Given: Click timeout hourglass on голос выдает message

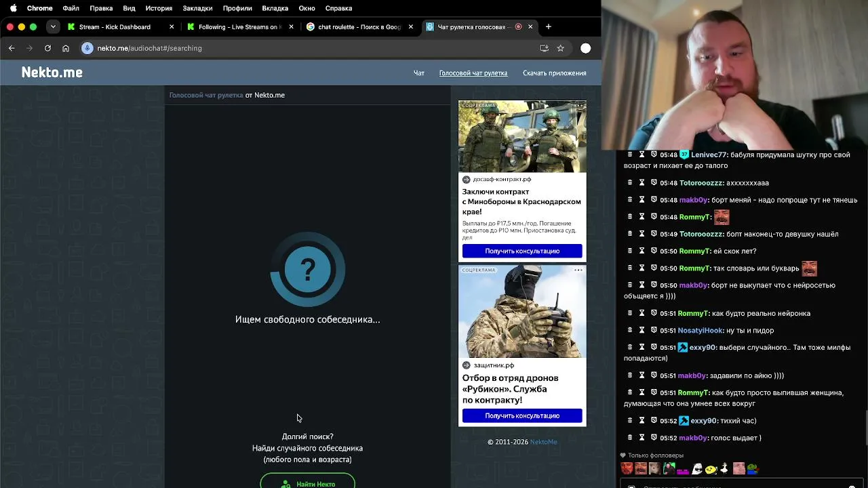Looking at the screenshot, I should pos(642,437).
